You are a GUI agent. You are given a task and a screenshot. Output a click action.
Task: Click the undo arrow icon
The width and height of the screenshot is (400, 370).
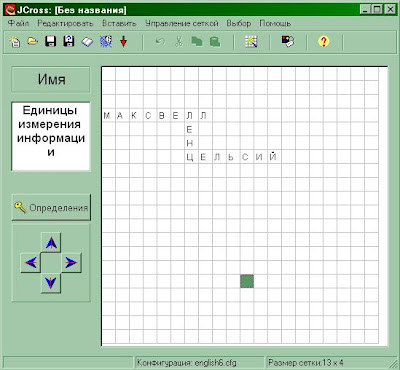coord(160,42)
